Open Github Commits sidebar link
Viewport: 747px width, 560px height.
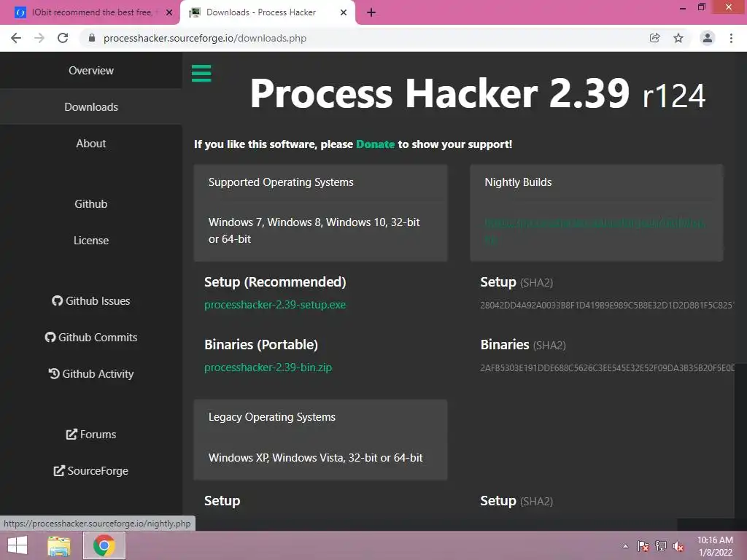click(91, 337)
